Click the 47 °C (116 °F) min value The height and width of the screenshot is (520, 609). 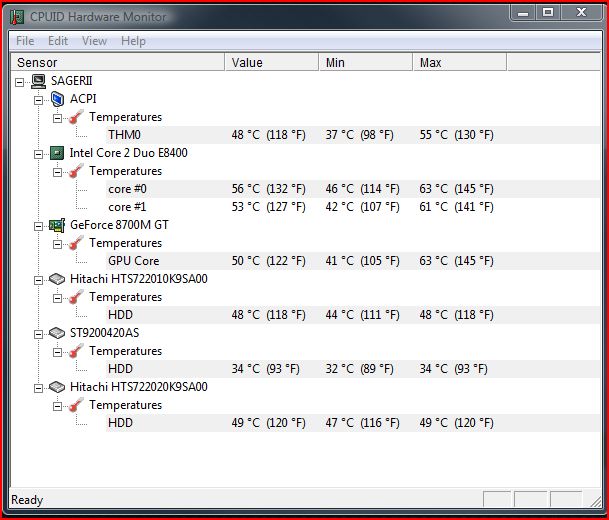point(362,423)
